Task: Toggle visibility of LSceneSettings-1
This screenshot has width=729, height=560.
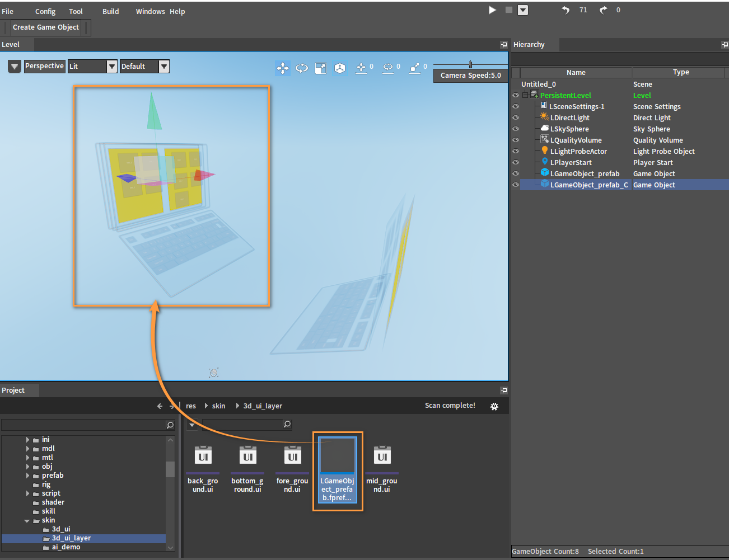Action: (516, 106)
